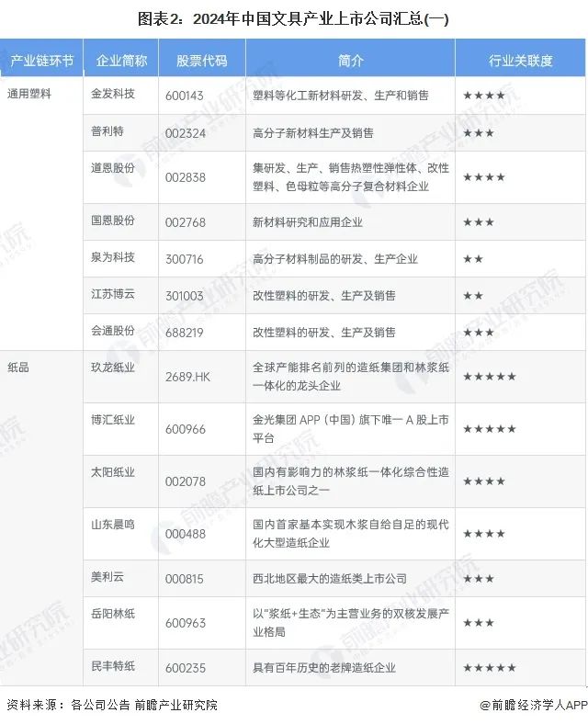Viewport: 588px width, 724px height.
Task: Click the source note 资料来源：各公司公告 前瞻产业研究院
Action: [112, 705]
